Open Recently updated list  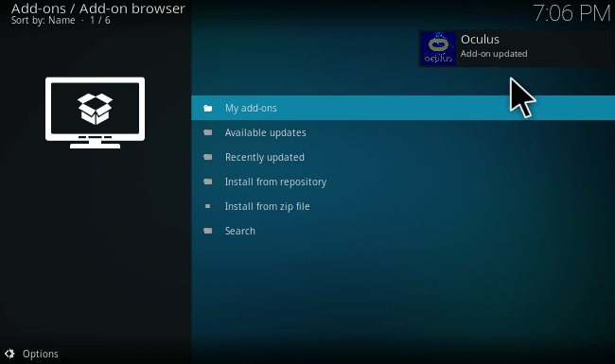pyautogui.click(x=403, y=157)
